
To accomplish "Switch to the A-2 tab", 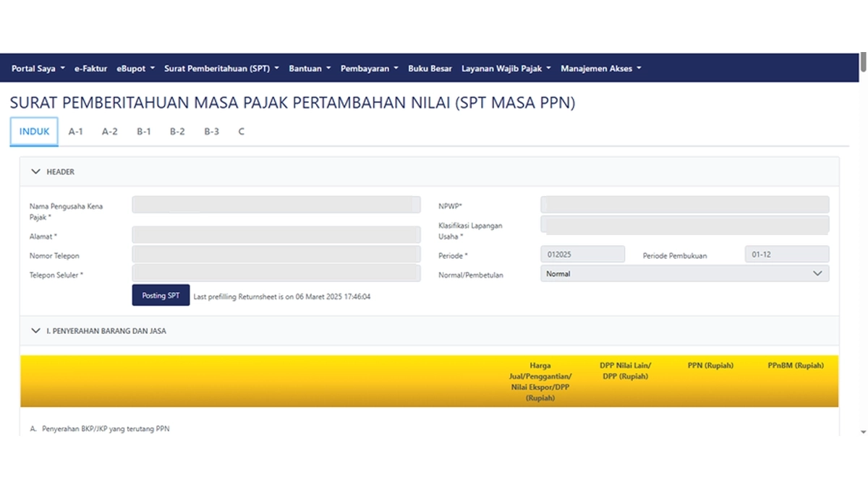I will [109, 132].
